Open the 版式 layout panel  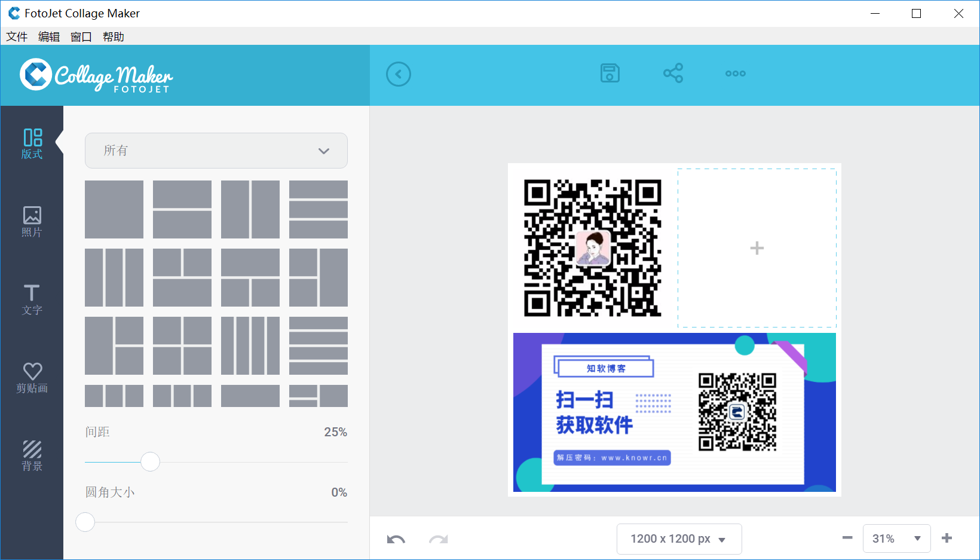point(32,144)
